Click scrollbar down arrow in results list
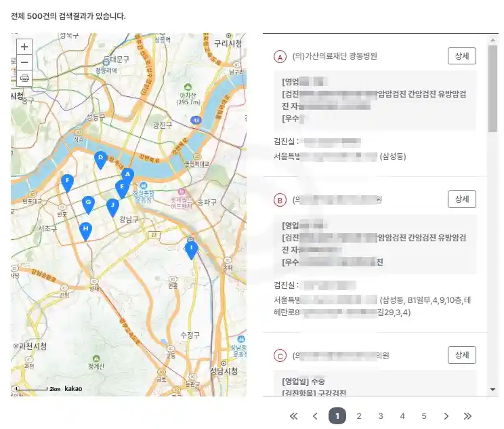 click(492, 390)
